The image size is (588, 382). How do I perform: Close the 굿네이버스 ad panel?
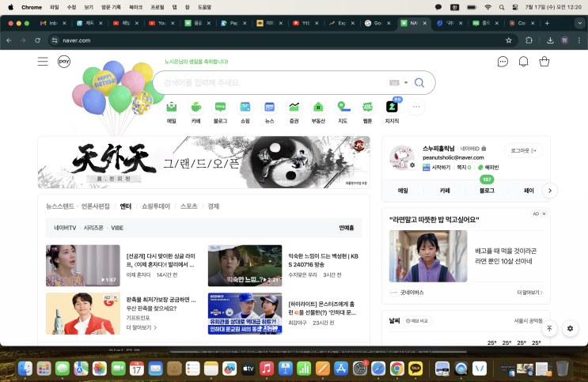click(x=544, y=214)
